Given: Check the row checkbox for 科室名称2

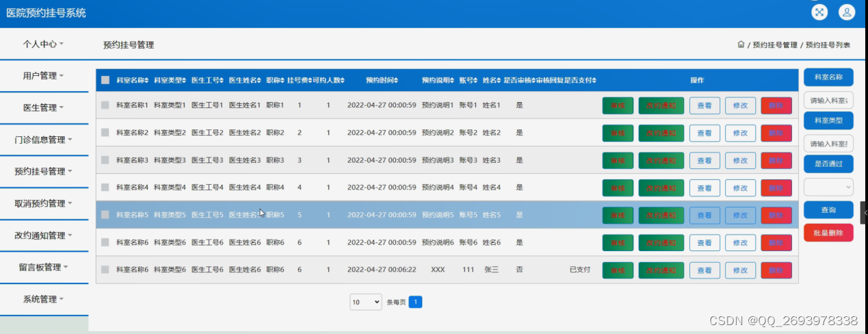Looking at the screenshot, I should pyautogui.click(x=105, y=133).
